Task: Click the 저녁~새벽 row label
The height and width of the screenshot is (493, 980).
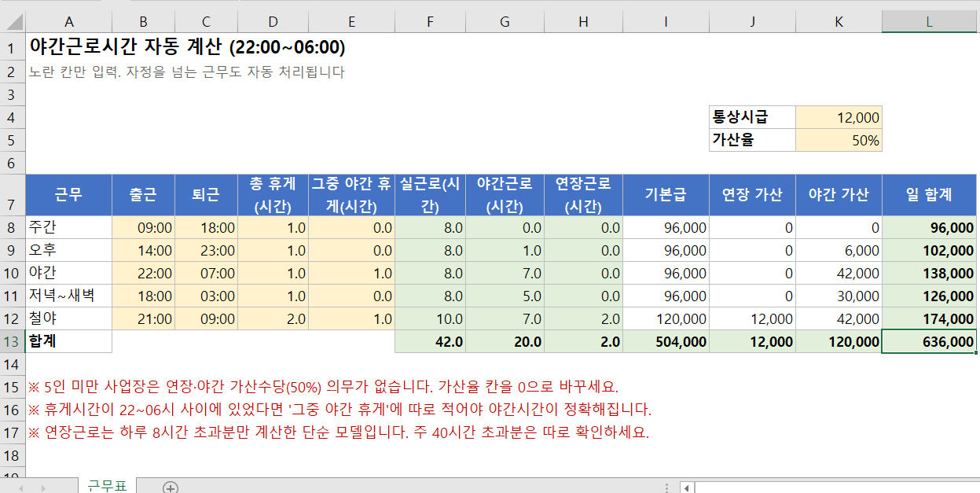Action: click(x=69, y=296)
